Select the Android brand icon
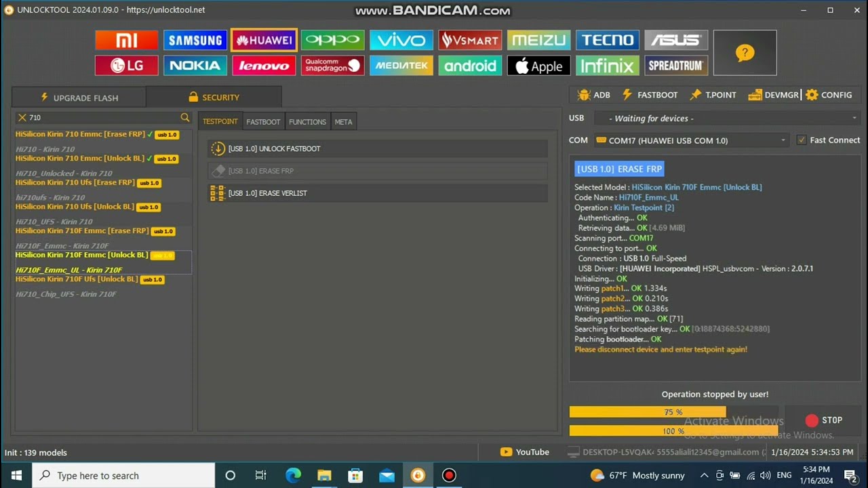This screenshot has height=488, width=868. pos(470,66)
